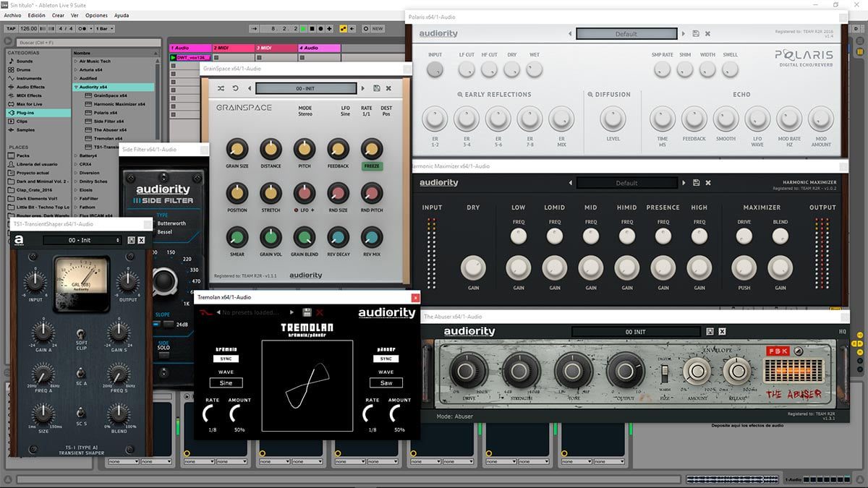Flip the SC S switch in TransientShaper
Image resolution: width=868 pixels, height=488 pixels.
[x=81, y=413]
